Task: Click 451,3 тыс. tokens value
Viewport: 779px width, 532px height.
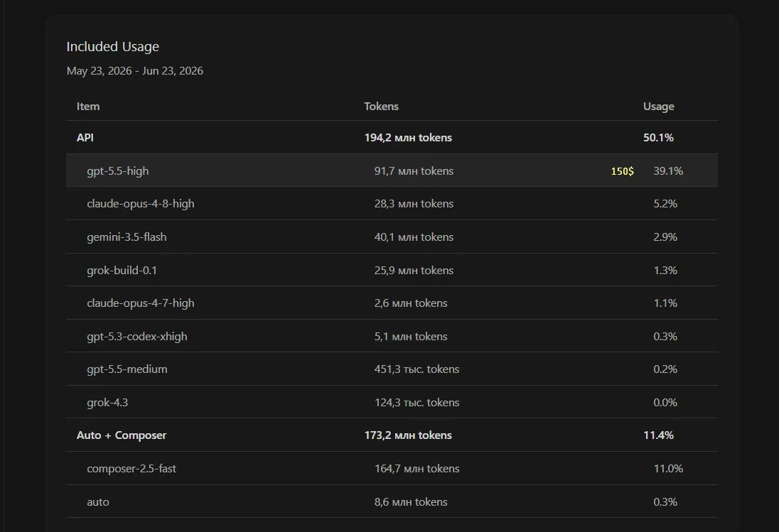Action: pos(417,369)
